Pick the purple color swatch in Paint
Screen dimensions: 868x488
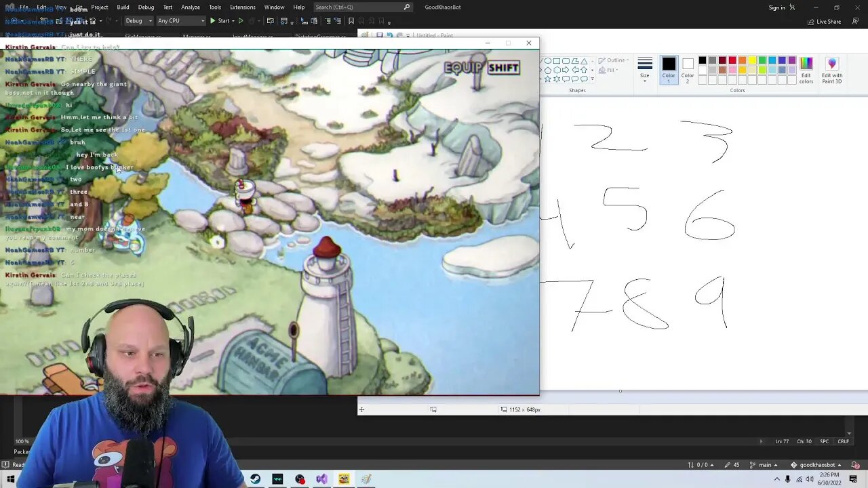pos(792,60)
